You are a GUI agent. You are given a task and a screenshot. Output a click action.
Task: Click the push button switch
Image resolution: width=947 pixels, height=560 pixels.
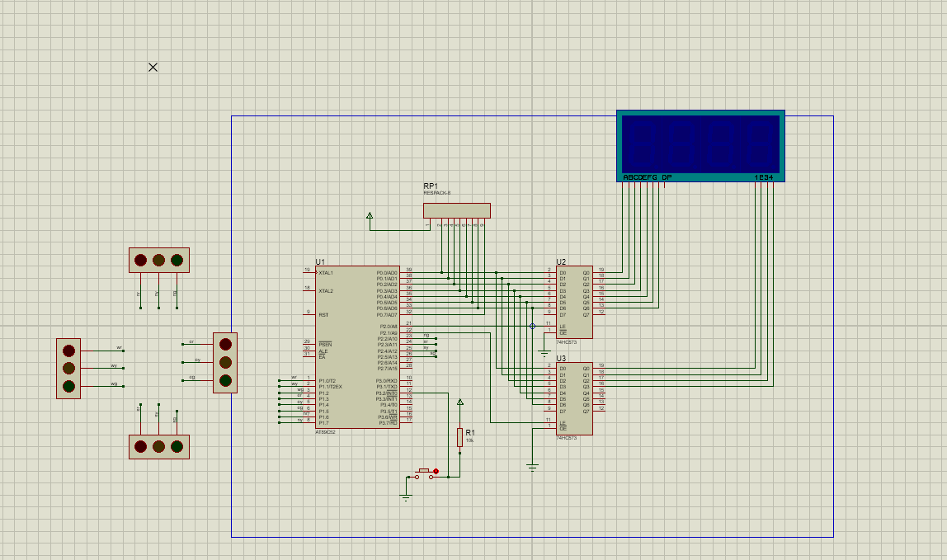pos(424,473)
